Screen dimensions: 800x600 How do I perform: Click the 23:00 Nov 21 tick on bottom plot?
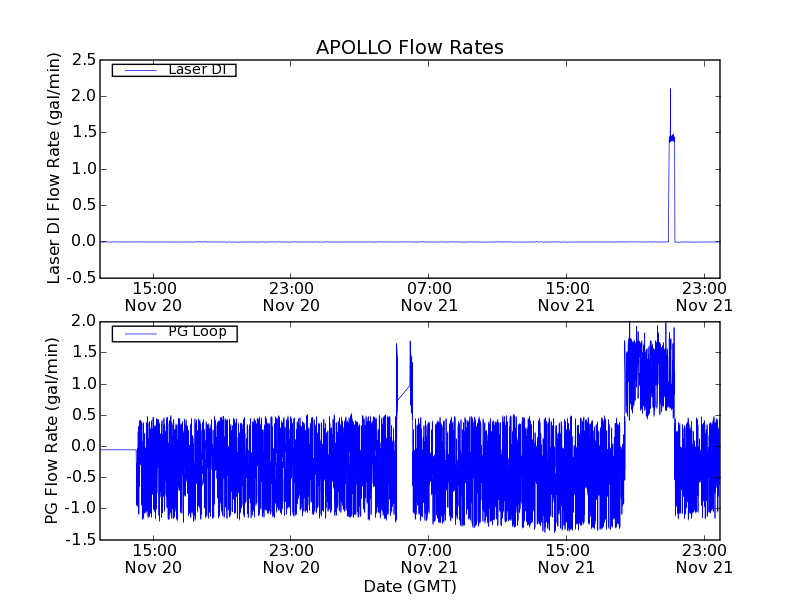point(705,558)
